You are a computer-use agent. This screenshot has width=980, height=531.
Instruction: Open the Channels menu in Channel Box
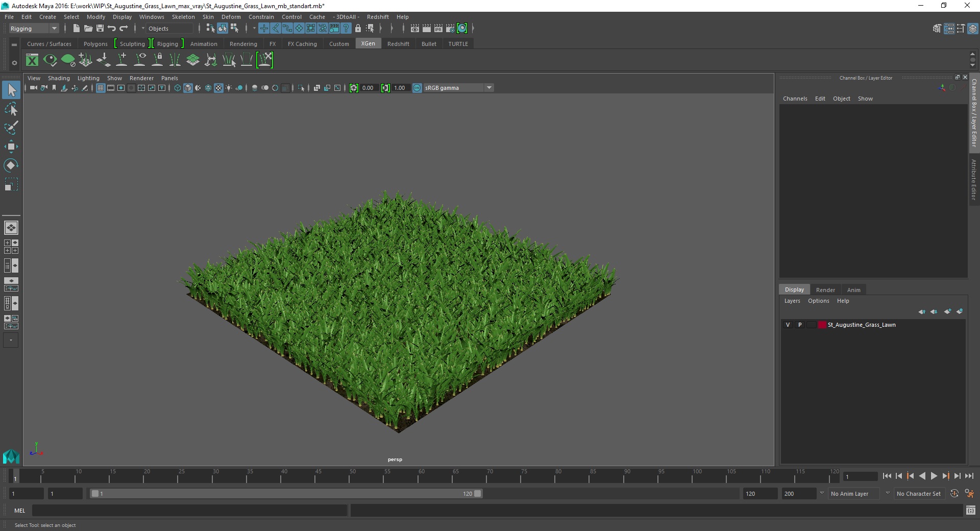click(x=795, y=99)
